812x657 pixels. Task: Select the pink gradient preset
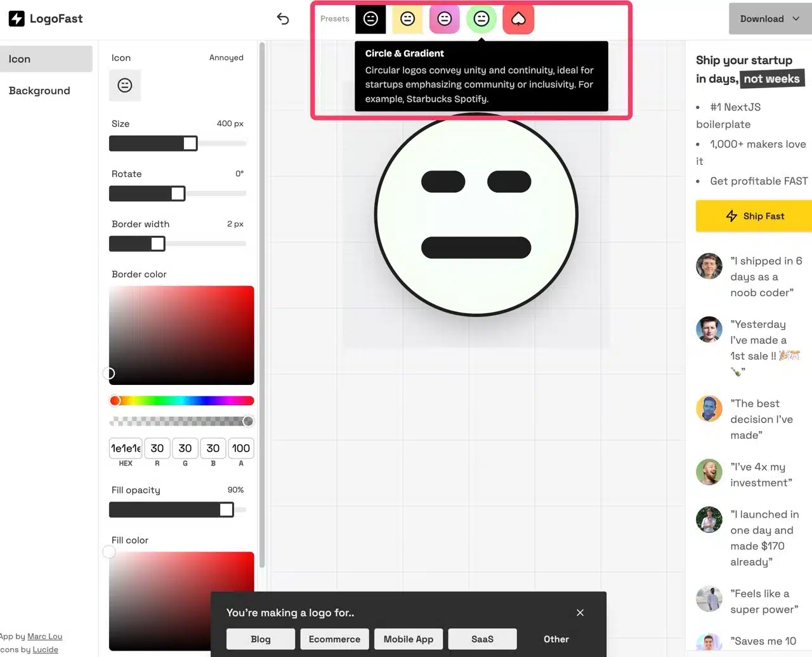tap(444, 19)
